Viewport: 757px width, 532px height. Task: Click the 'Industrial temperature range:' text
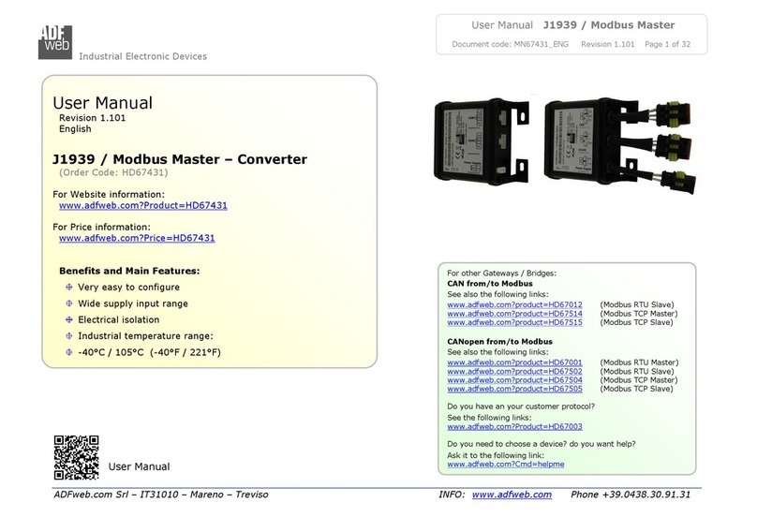coord(145,336)
